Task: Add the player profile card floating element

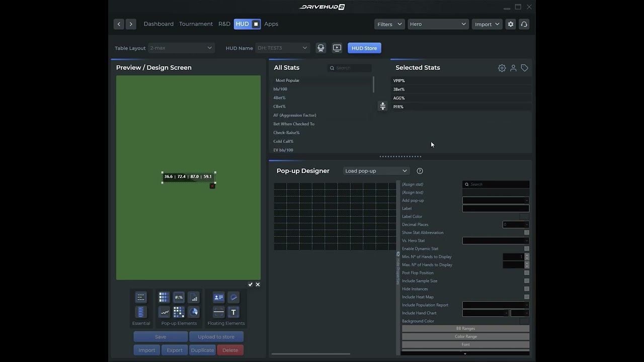Action: 218,297
